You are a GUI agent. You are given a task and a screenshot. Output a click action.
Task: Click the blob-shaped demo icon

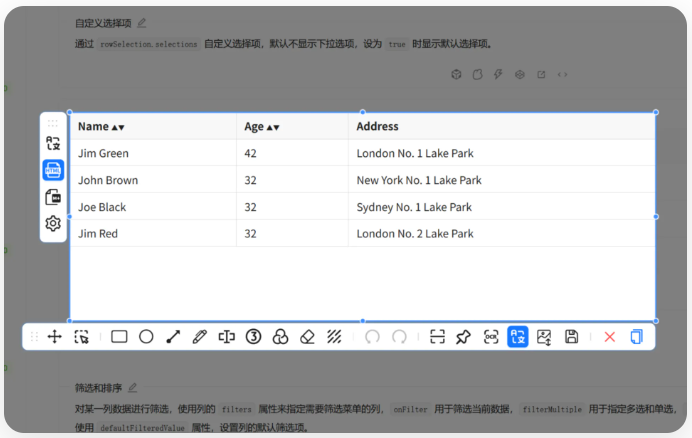[x=478, y=74]
